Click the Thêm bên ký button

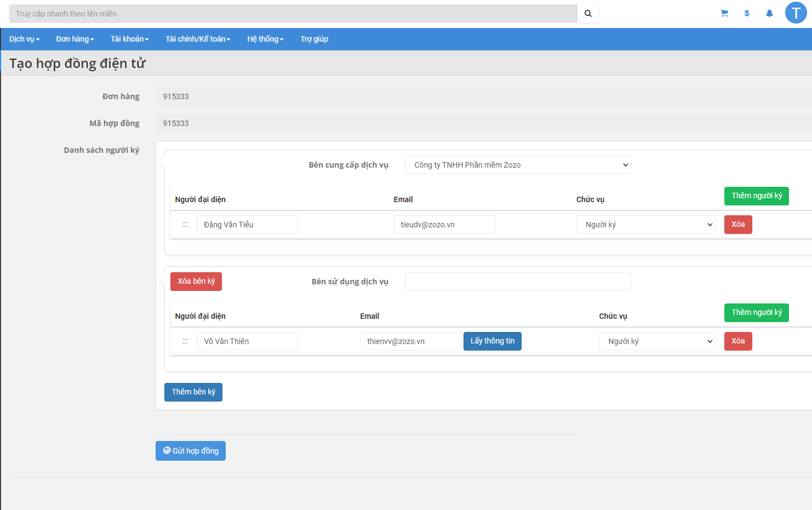[193, 392]
